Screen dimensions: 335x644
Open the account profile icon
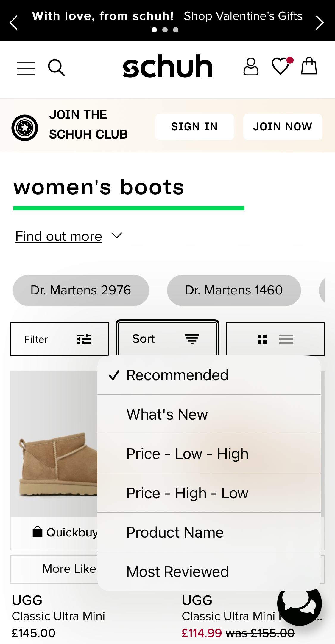(x=251, y=67)
